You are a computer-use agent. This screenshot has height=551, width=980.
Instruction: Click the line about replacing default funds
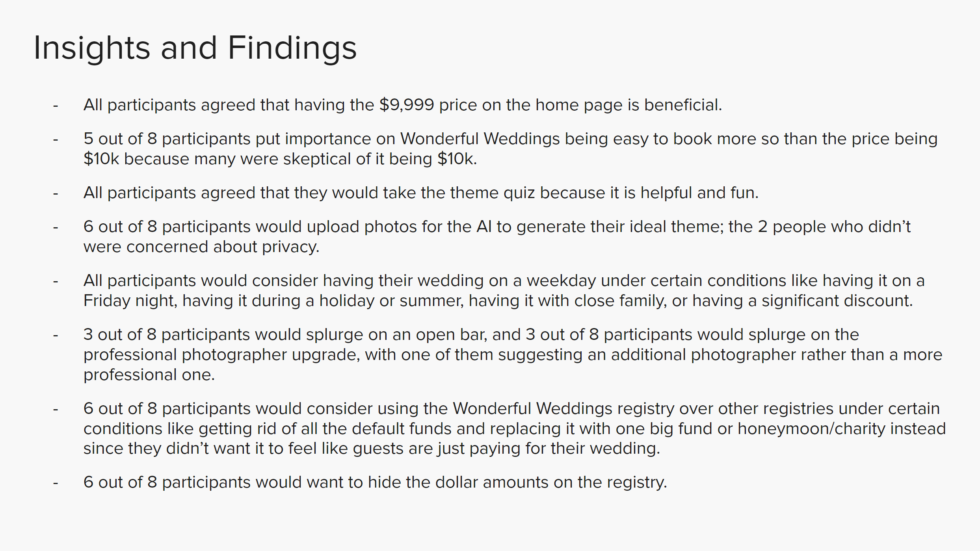click(x=515, y=429)
